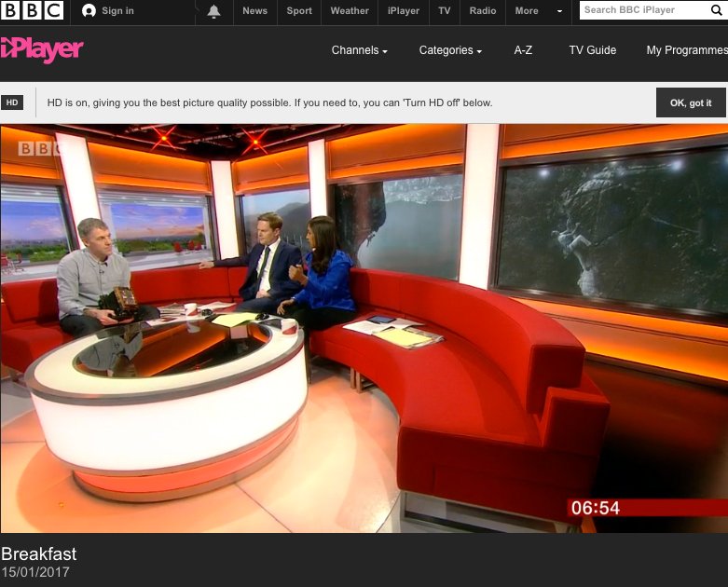Expand the More dropdown arrow
The image size is (728, 587).
(x=559, y=11)
